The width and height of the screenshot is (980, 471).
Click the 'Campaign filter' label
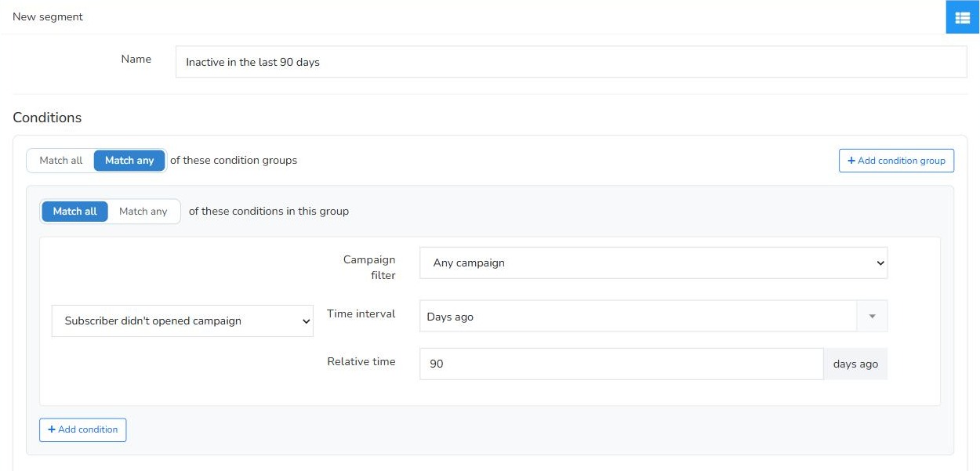click(369, 267)
